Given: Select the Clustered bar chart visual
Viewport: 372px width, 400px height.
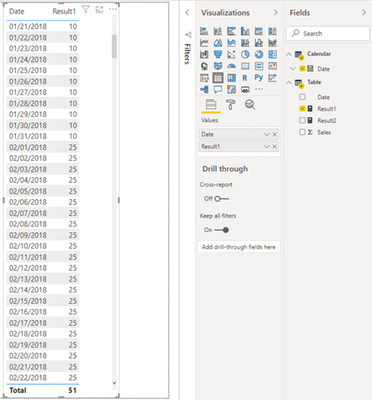Looking at the screenshot, I should pyautogui.click(x=231, y=31).
